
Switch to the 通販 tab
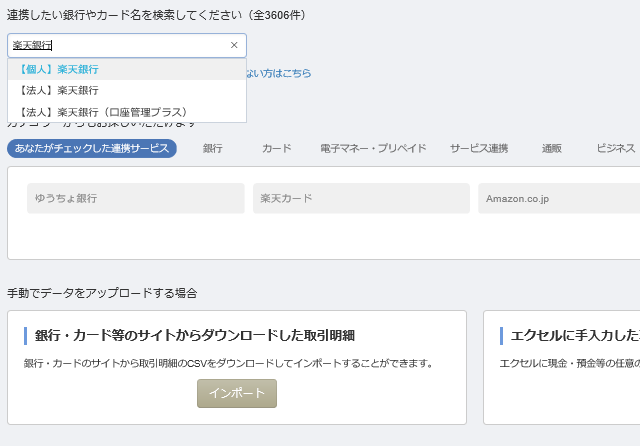[x=552, y=148]
